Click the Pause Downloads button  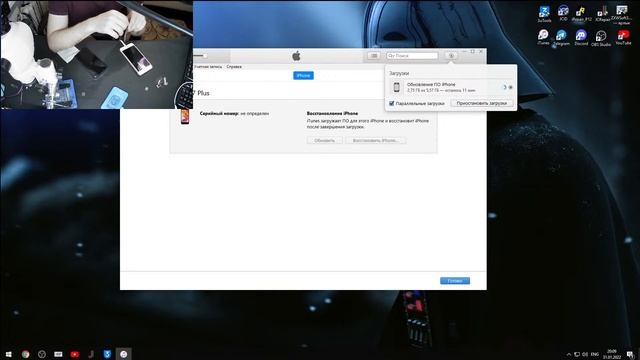[x=482, y=103]
